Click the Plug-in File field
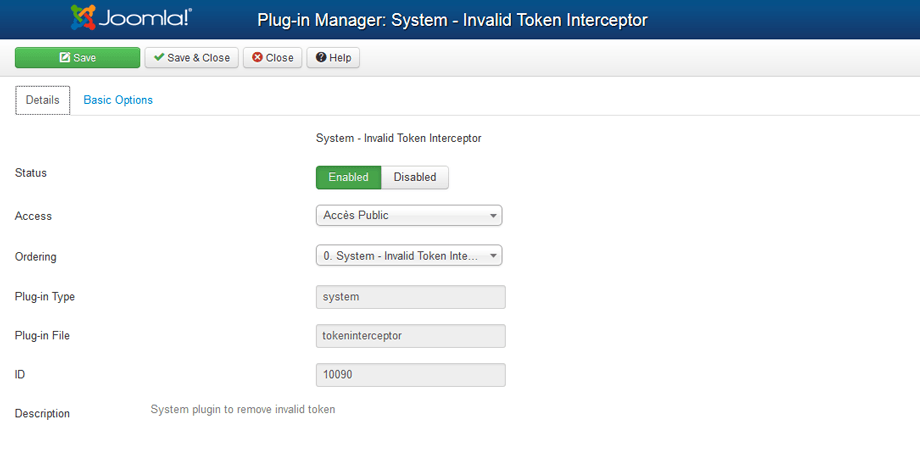920x461 pixels. [410, 336]
